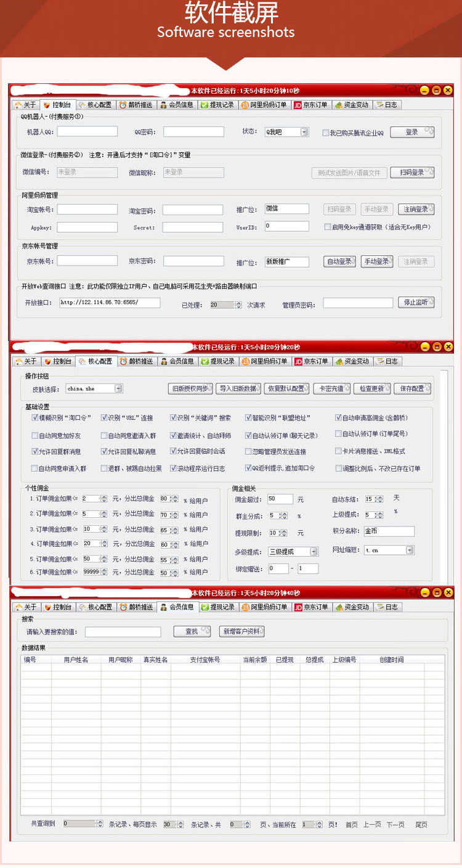Click 资金变动 icon in 控制台 window

338,105
